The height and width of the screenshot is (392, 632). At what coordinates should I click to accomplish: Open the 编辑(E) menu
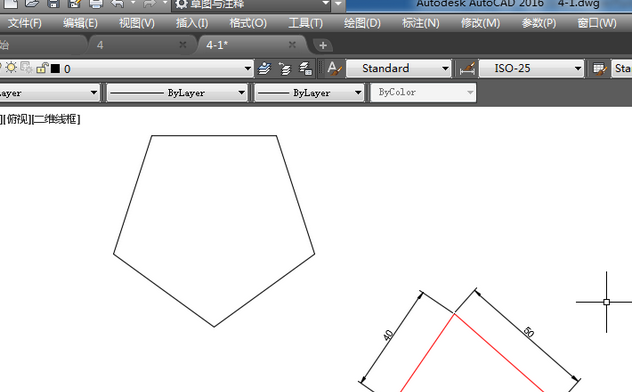click(x=80, y=23)
